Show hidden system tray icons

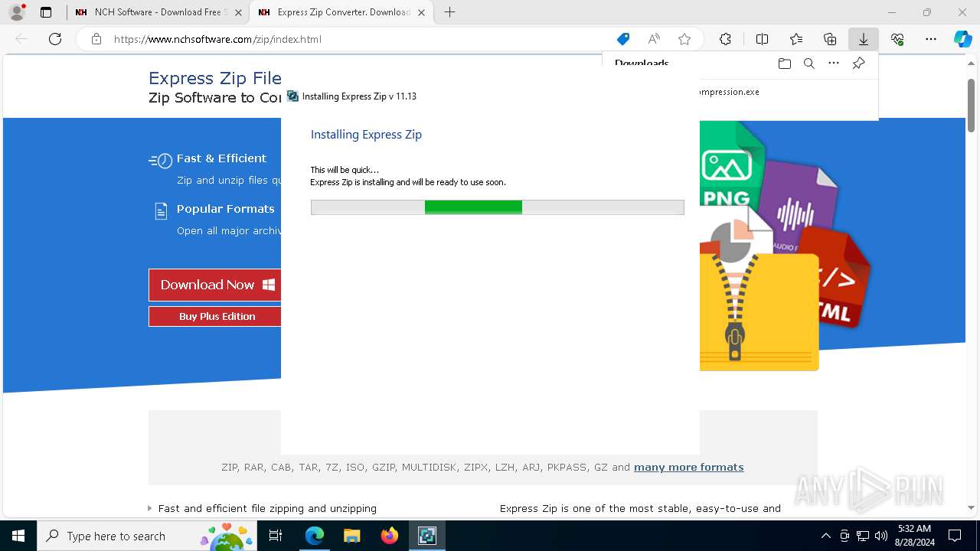click(x=825, y=536)
